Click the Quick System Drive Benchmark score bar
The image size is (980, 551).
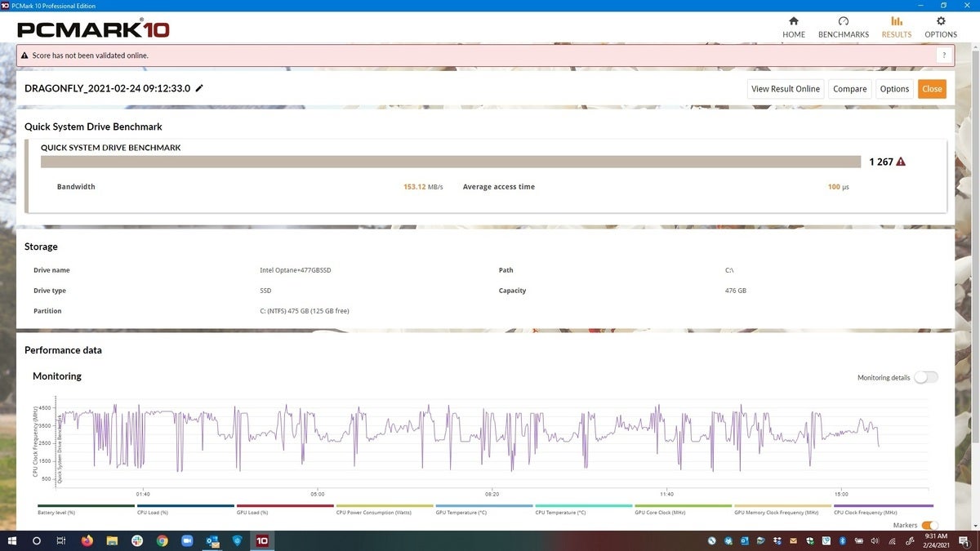(451, 162)
